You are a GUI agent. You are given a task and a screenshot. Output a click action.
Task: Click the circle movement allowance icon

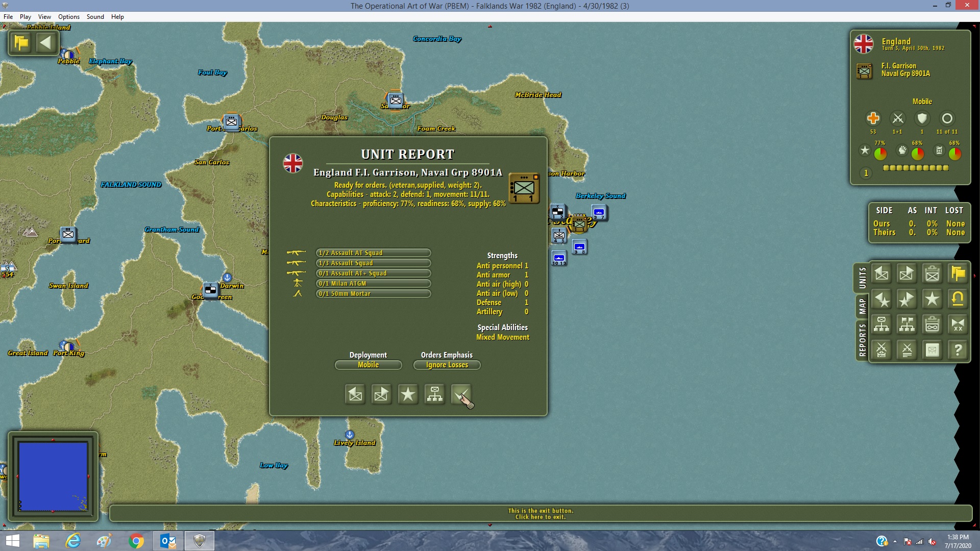pos(947,118)
